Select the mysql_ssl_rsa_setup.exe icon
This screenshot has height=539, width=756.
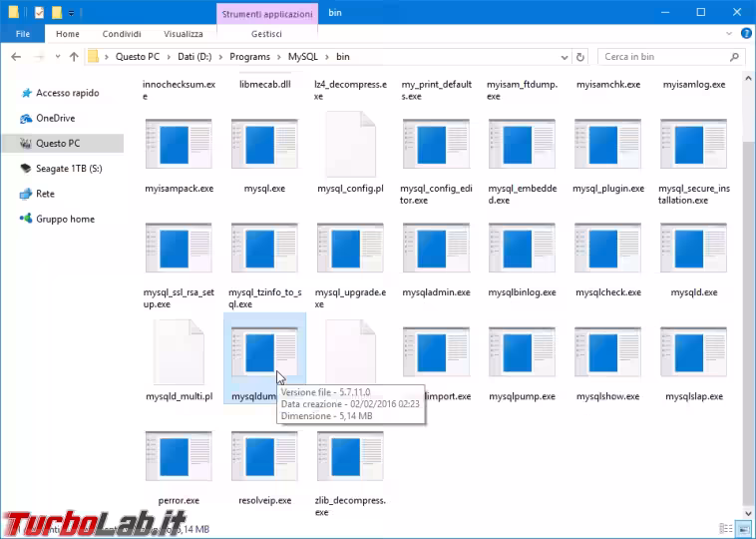click(x=179, y=249)
